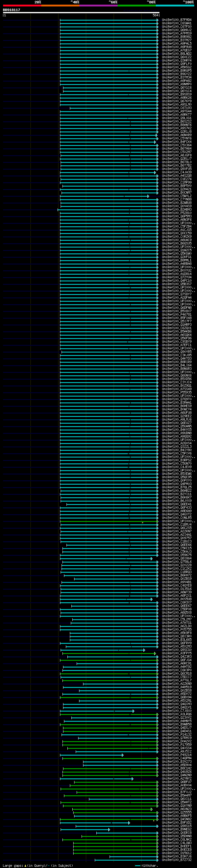Click the cyan ~100% identity legend segment
Screen dimensions: 197x868
pos(175,6)
